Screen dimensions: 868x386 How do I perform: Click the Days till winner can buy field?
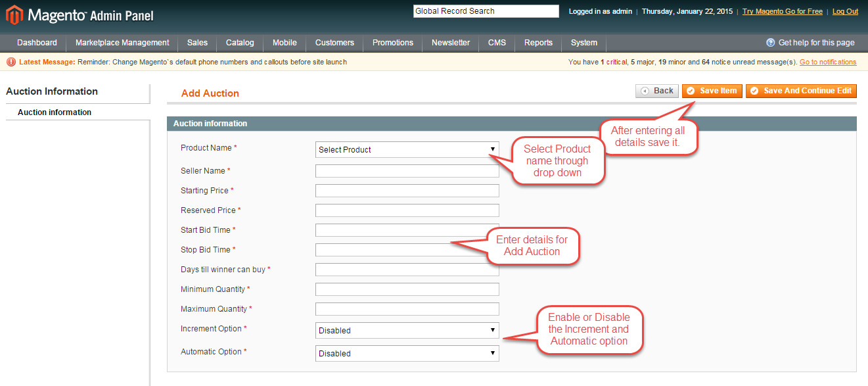[x=407, y=270]
